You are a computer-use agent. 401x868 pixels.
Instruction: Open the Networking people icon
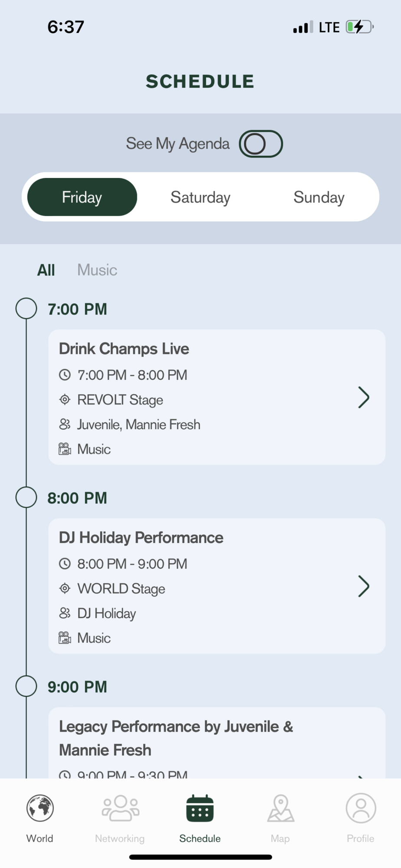click(120, 808)
